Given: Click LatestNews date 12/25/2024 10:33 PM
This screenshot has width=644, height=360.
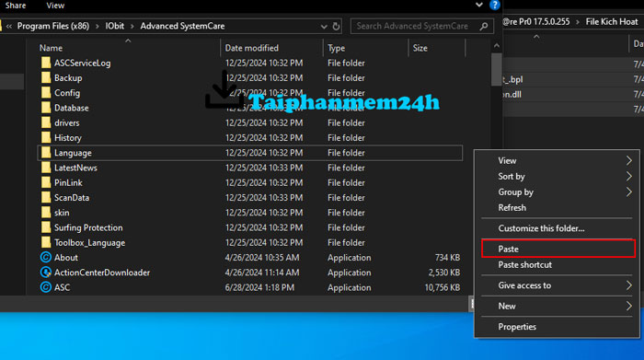Looking at the screenshot, I should coord(264,168).
